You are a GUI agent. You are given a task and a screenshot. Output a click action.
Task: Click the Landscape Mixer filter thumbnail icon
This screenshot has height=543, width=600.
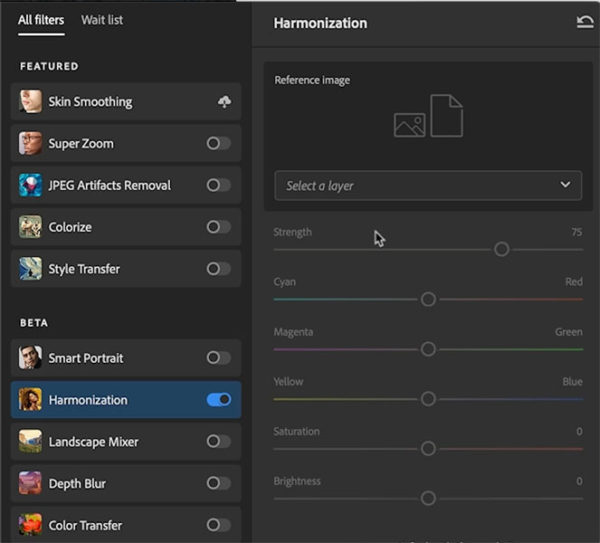(x=31, y=442)
